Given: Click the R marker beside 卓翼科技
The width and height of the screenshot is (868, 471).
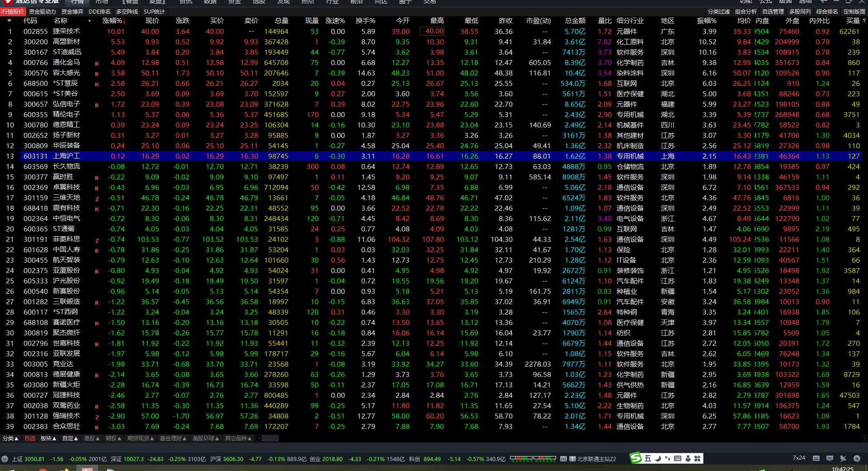Looking at the screenshot, I should click(97, 188).
